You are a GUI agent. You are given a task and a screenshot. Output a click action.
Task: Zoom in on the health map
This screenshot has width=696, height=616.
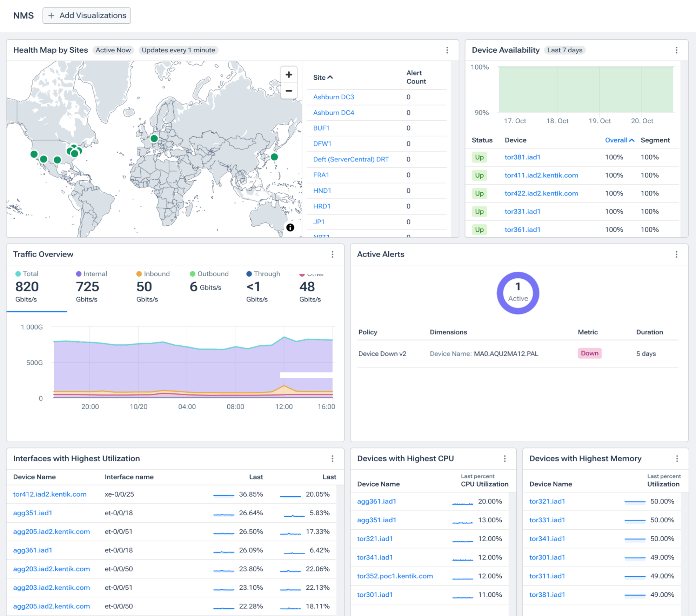click(x=289, y=74)
